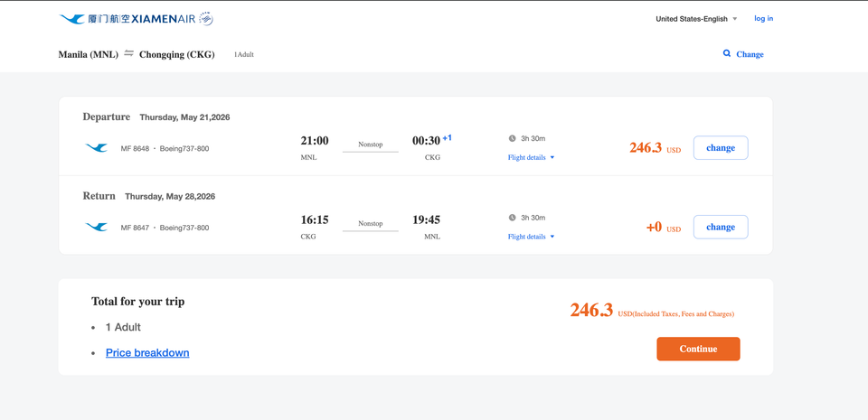Click the orange Continue button
Screen dimensions: 868x420
point(698,349)
